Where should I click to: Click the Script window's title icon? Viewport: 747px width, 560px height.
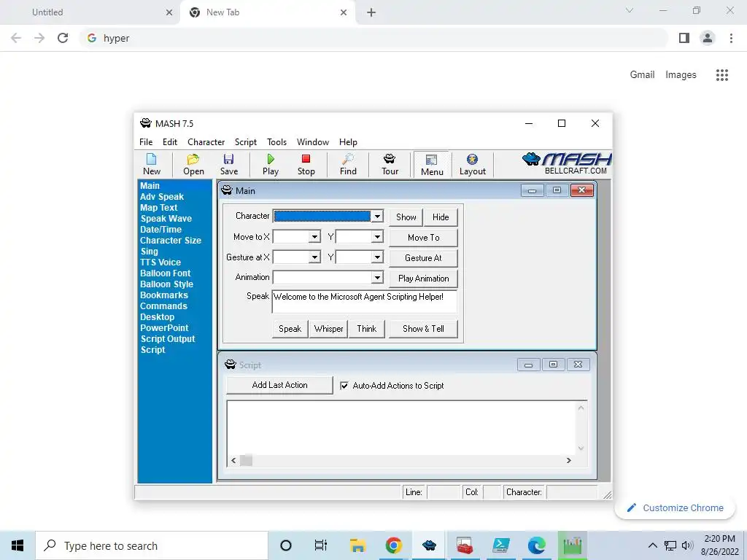[230, 365]
